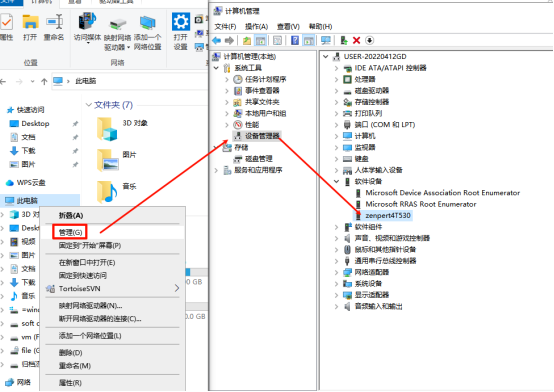The image size is (554, 392).
Task: Select the 图片 folder icon in main pane
Action: coord(107,160)
